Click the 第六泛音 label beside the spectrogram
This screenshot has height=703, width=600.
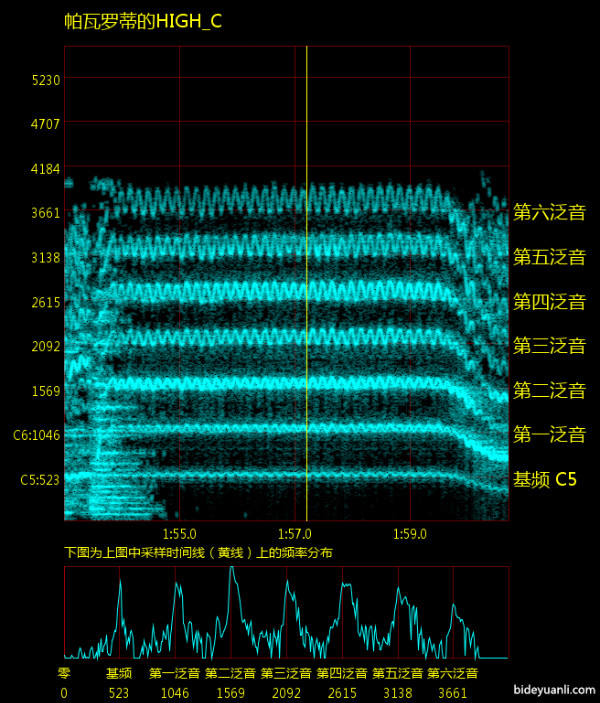coord(549,212)
